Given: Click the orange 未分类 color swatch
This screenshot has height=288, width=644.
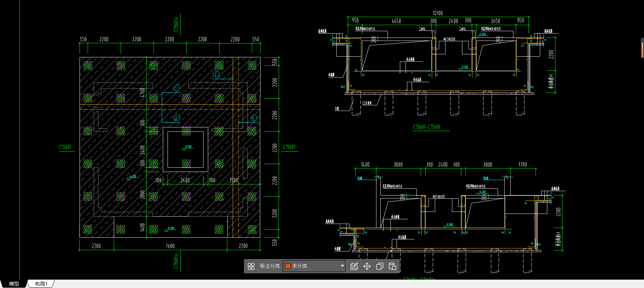Looking at the screenshot, I should tap(288, 266).
